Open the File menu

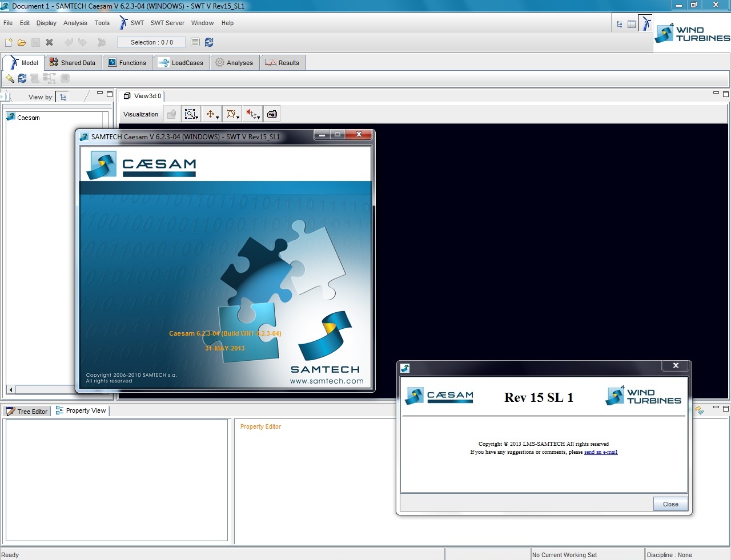pos(8,23)
